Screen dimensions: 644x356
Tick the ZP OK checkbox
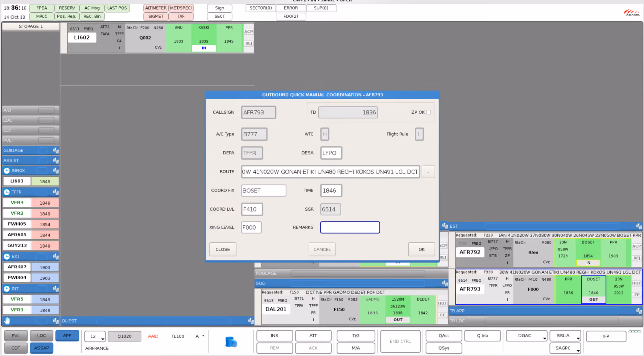(x=429, y=112)
